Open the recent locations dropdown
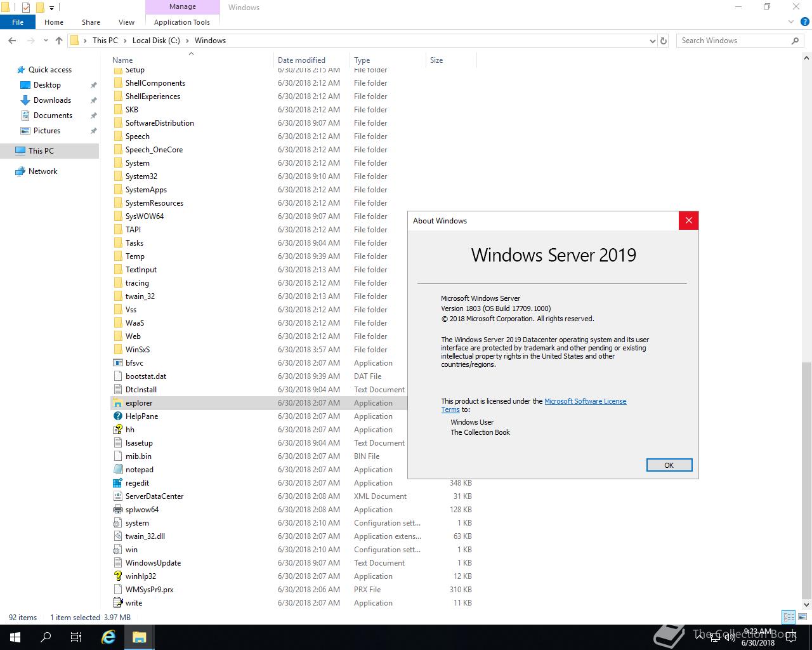812x650 pixels. tap(46, 41)
